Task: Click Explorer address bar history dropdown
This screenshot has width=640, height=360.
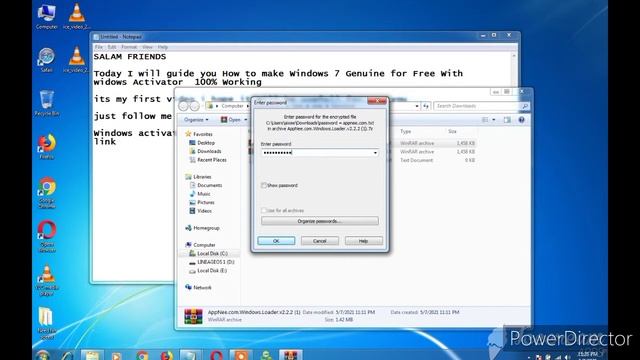Action: pos(417,106)
